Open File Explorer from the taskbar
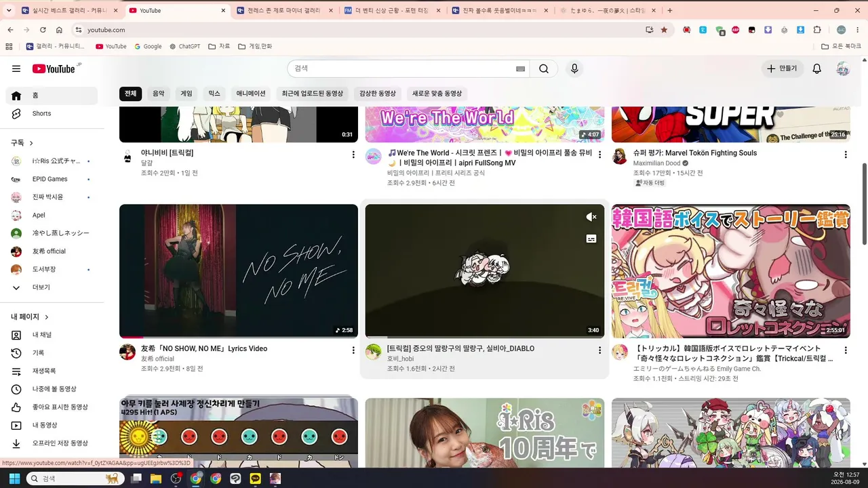This screenshot has width=868, height=488. 156,479
